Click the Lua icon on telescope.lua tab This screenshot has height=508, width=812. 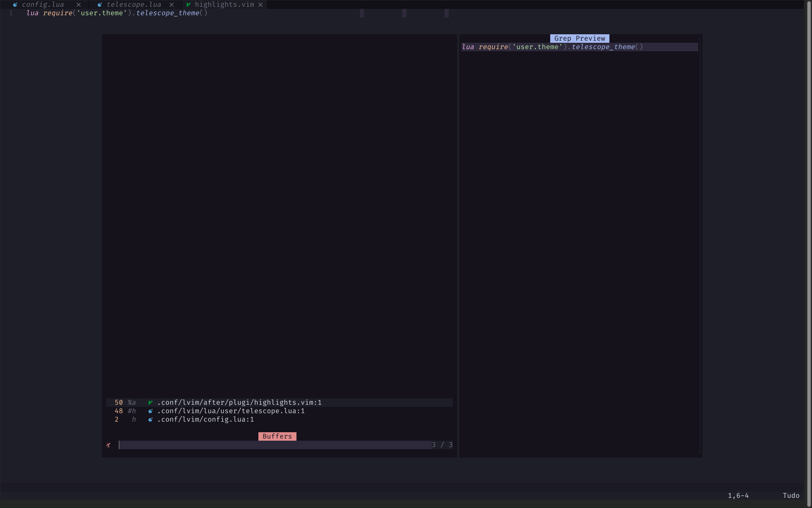tap(100, 5)
